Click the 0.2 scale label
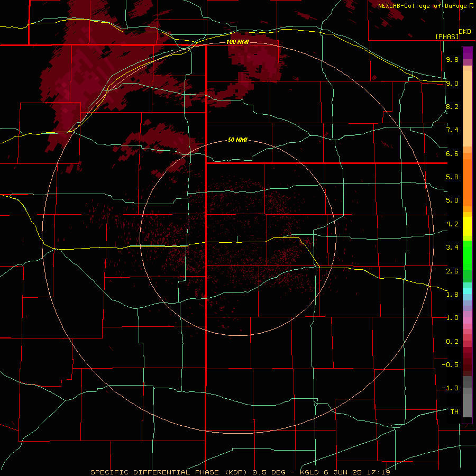Image resolution: width=476 pixels, height=476 pixels. point(452,342)
